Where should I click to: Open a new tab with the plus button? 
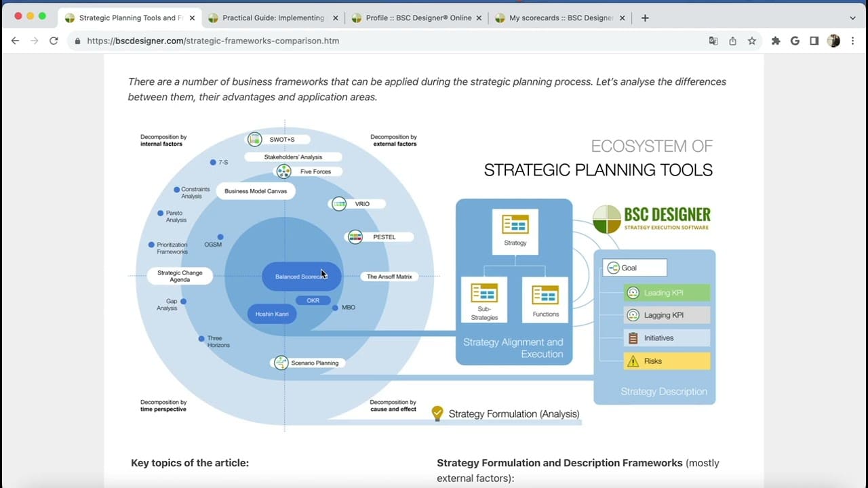(x=645, y=18)
